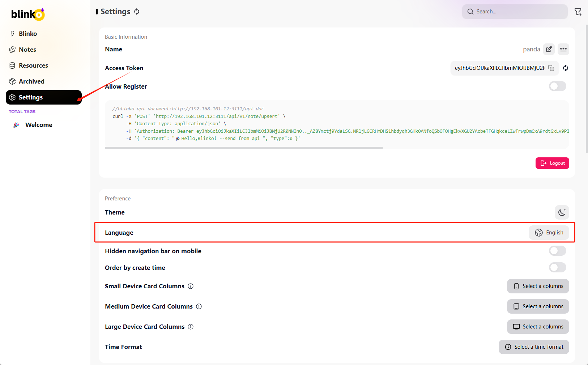Click the api-doc URL comment line

(x=188, y=109)
